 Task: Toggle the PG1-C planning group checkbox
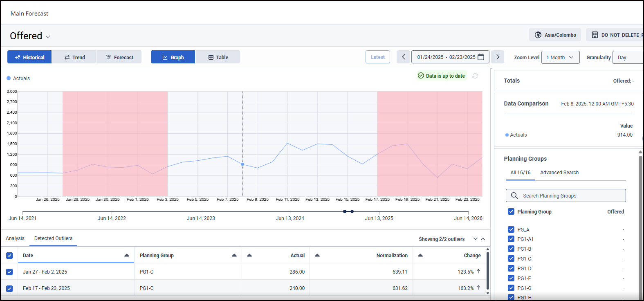click(x=511, y=258)
